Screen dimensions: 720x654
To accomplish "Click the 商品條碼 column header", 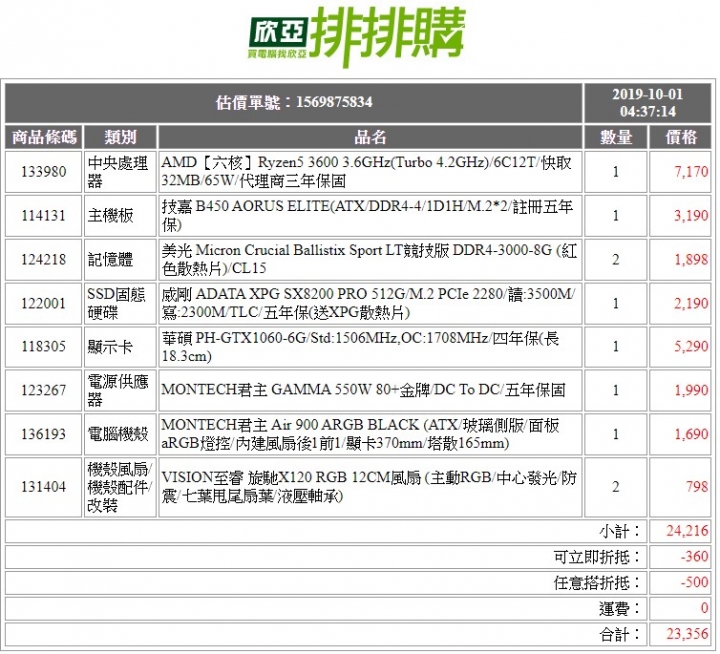I will point(44,137).
